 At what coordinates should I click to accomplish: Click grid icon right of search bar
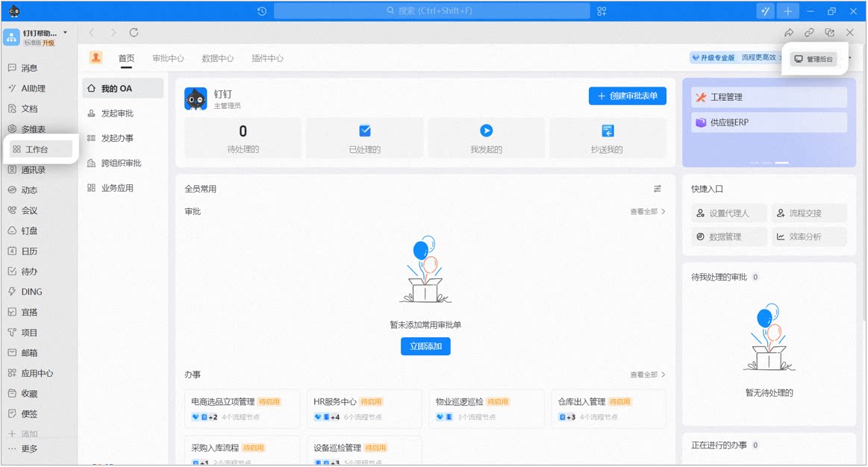tap(602, 11)
